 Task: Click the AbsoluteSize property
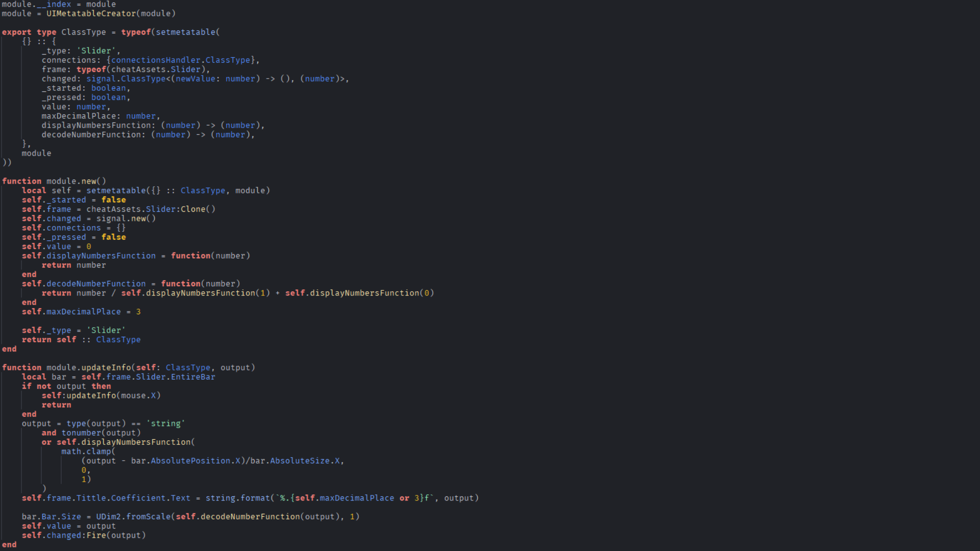coord(300,461)
